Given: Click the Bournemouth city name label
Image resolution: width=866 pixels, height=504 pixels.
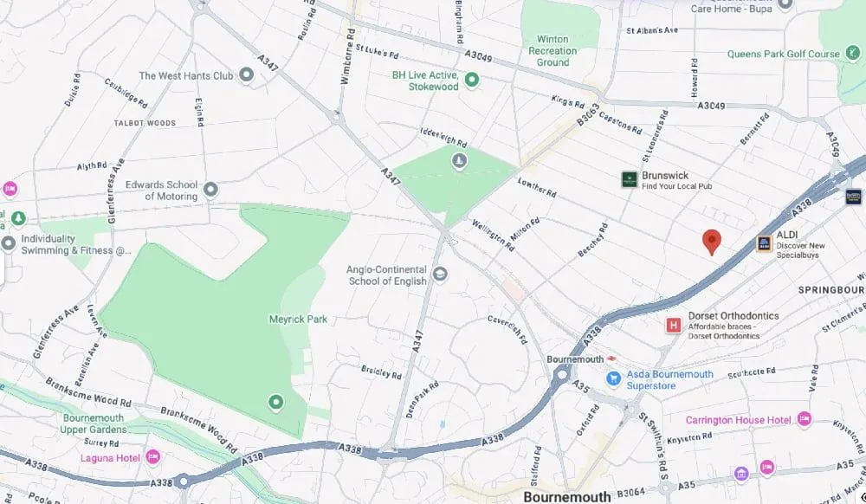Looking at the screenshot, I should point(567,496).
